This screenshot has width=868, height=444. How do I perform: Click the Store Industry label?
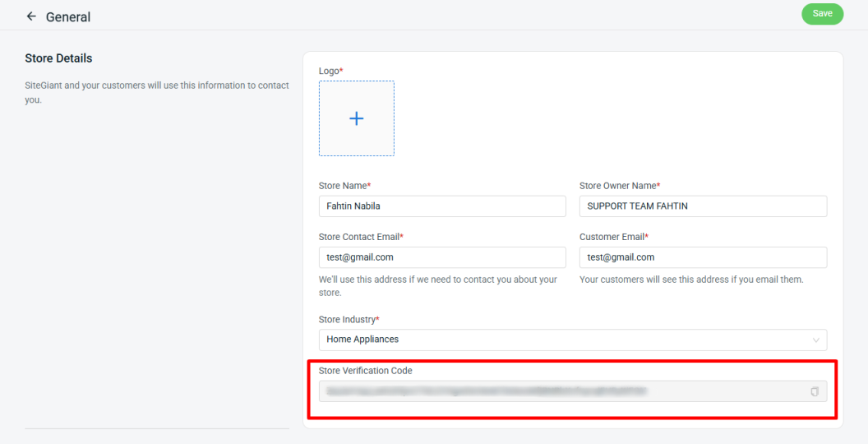click(349, 319)
